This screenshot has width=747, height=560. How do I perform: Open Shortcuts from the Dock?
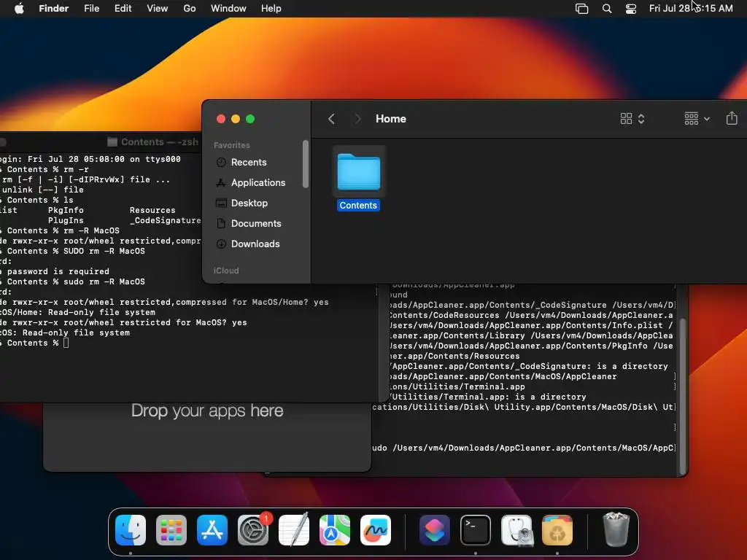coord(435,530)
